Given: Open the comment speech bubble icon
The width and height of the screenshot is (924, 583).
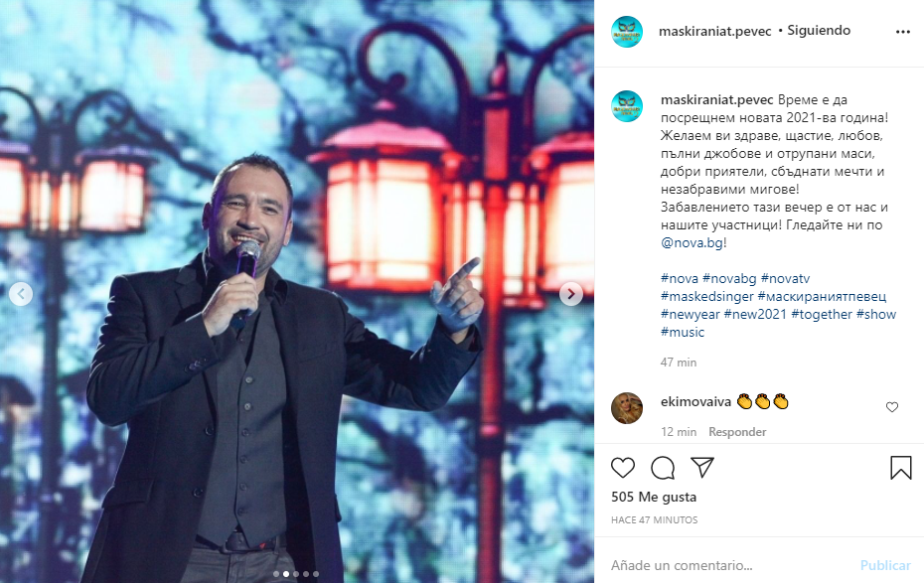Looking at the screenshot, I should tap(663, 468).
